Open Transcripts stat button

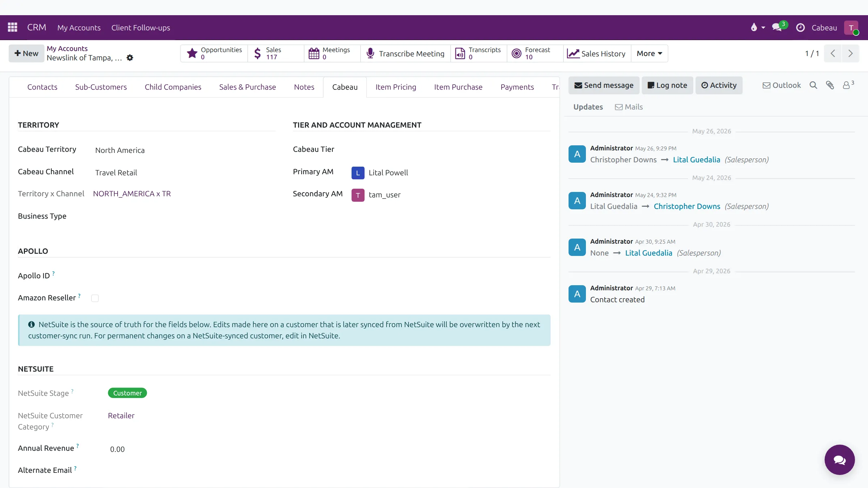pos(479,53)
